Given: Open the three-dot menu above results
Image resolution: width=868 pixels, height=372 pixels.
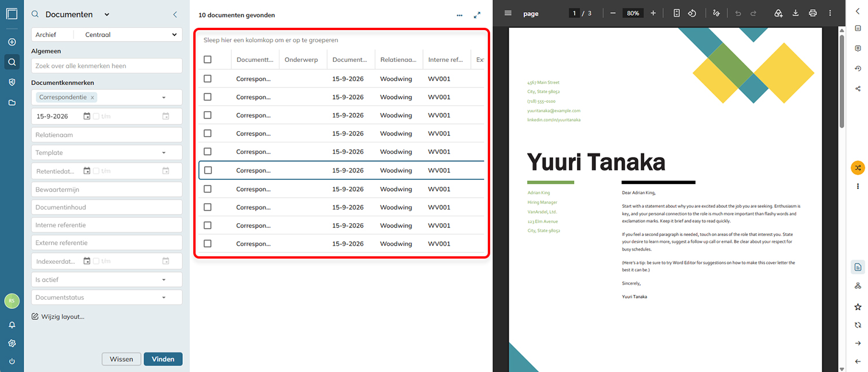Looking at the screenshot, I should tap(459, 16).
